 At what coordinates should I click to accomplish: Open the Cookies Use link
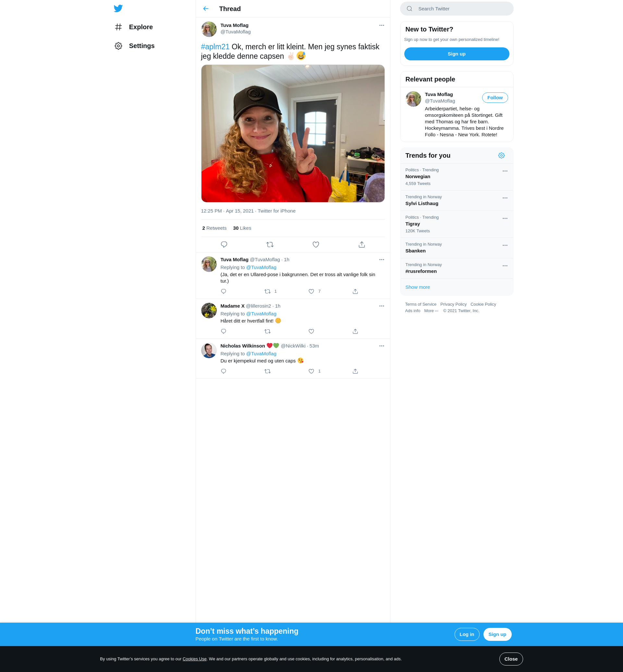[194, 659]
